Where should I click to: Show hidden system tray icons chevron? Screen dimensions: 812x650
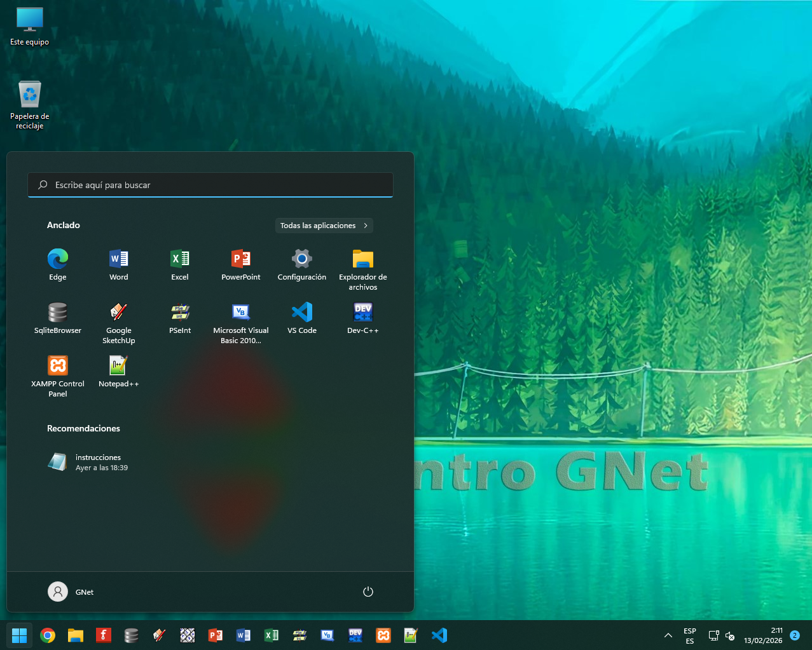pyautogui.click(x=668, y=635)
